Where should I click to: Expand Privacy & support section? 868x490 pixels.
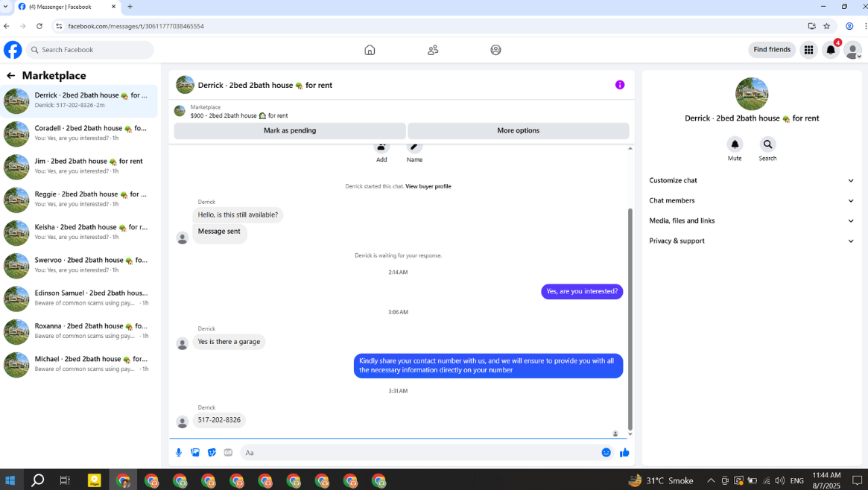click(x=751, y=241)
